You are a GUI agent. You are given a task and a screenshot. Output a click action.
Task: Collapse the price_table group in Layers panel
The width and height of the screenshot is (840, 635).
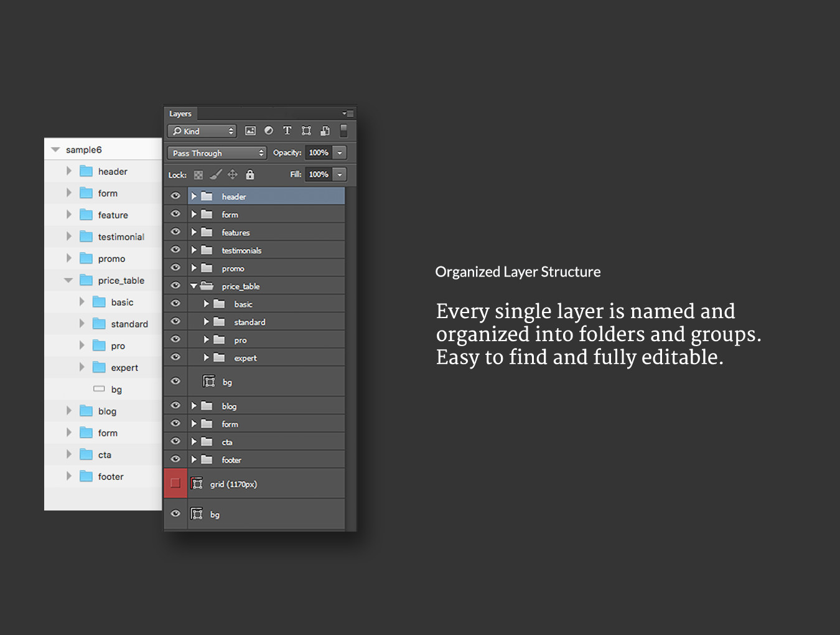(x=194, y=286)
